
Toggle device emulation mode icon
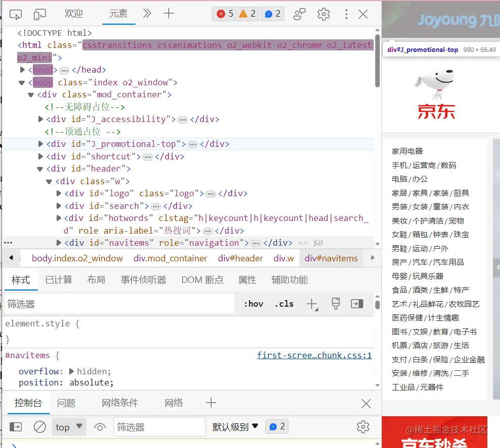click(40, 14)
